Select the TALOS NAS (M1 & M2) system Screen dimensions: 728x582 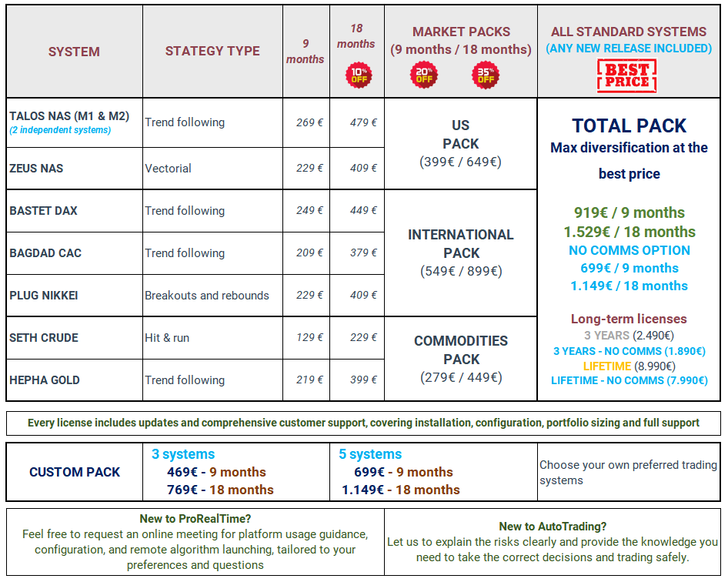coord(69,117)
